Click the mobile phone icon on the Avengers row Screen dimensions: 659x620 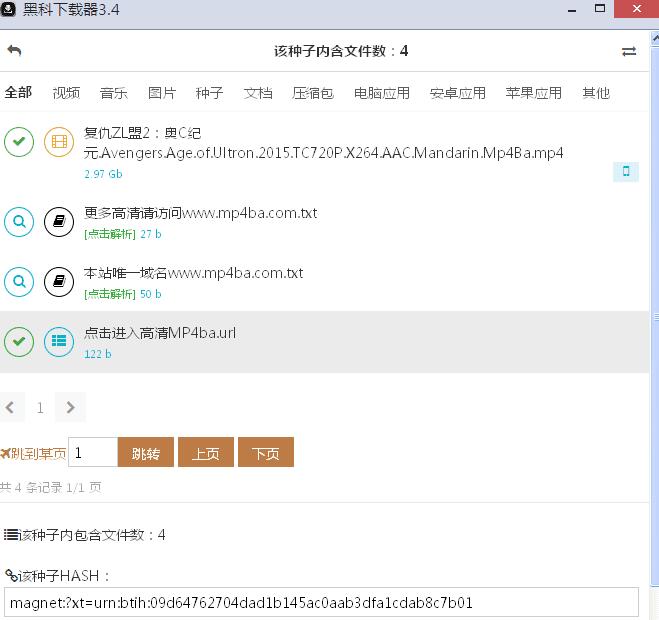pyautogui.click(x=626, y=171)
